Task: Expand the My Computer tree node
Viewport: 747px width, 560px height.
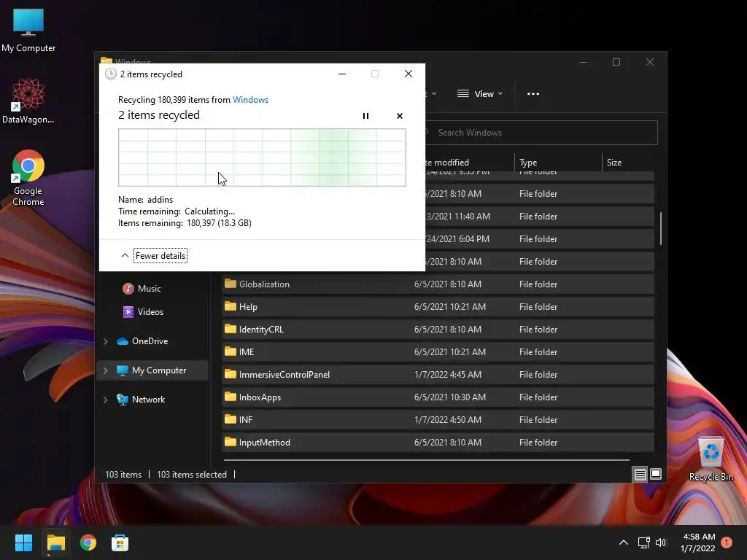Action: (x=106, y=370)
